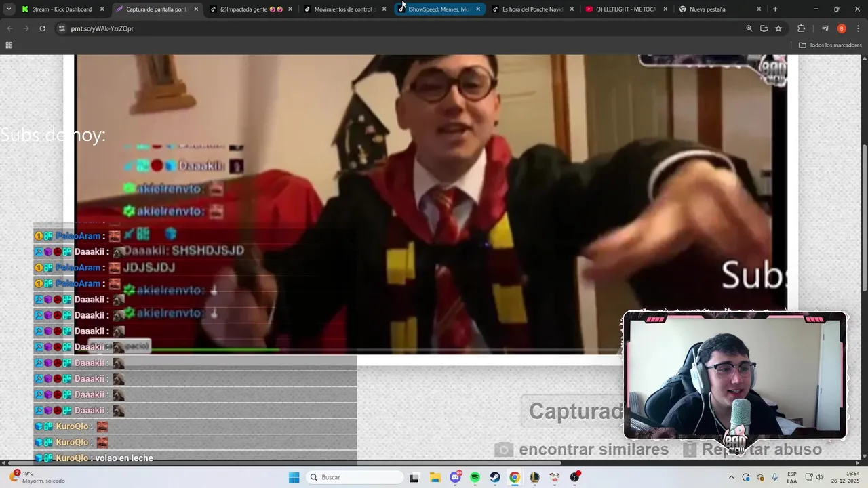Open the Extensions puzzle icon

tap(802, 28)
